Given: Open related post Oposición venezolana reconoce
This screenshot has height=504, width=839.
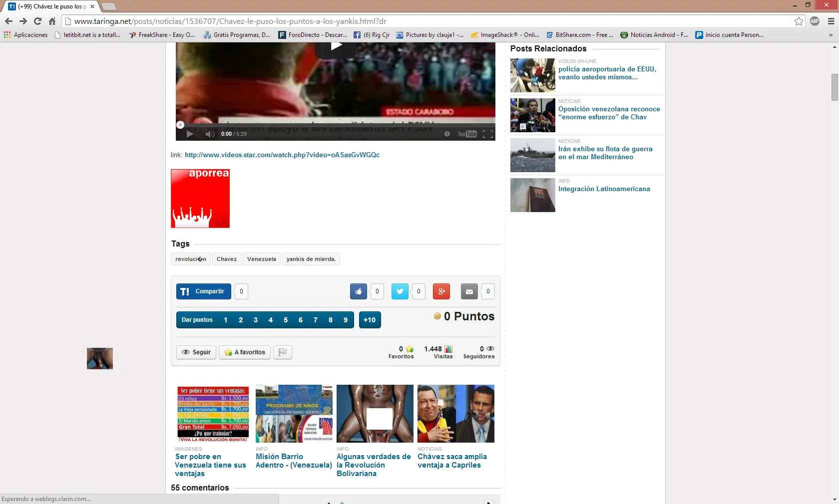Looking at the screenshot, I should coord(609,113).
